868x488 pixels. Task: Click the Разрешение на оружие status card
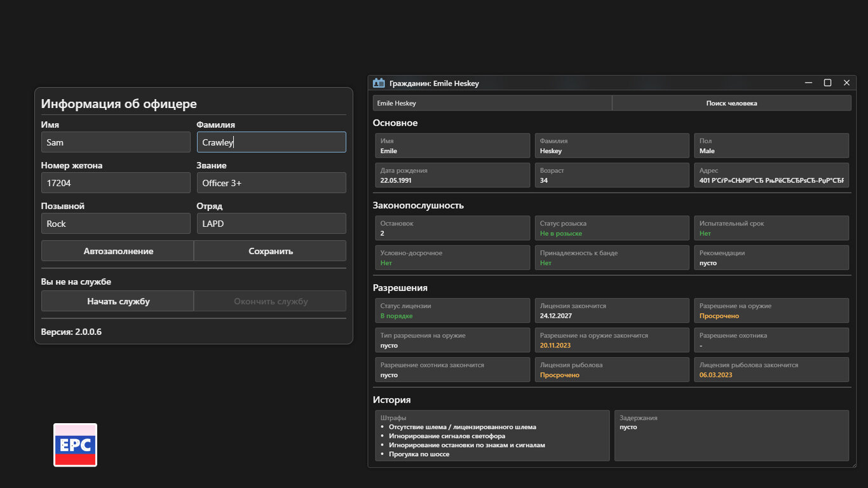pos(771,311)
